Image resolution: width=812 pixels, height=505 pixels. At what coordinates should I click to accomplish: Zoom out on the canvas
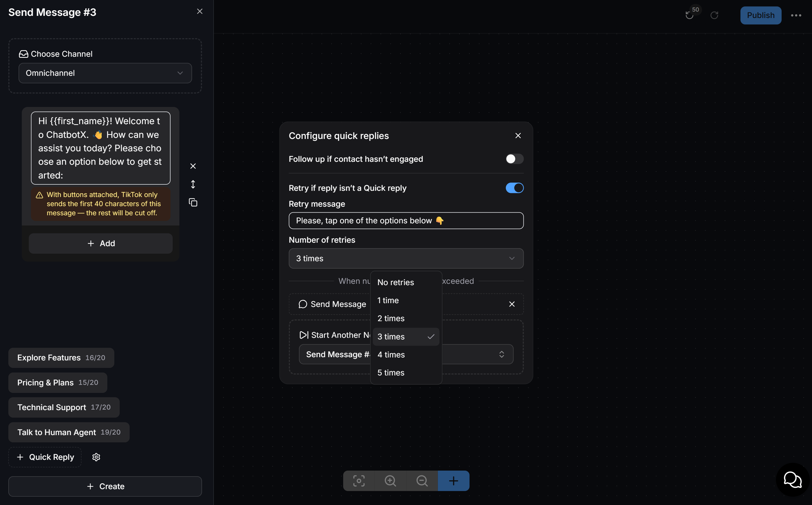point(422,481)
